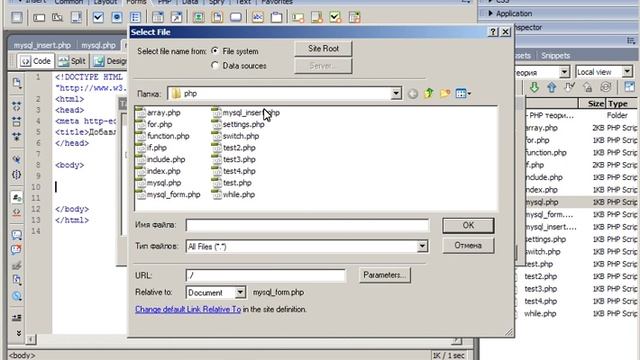Insert a List/Menu form element
640x360 pixels.
(158, 18)
